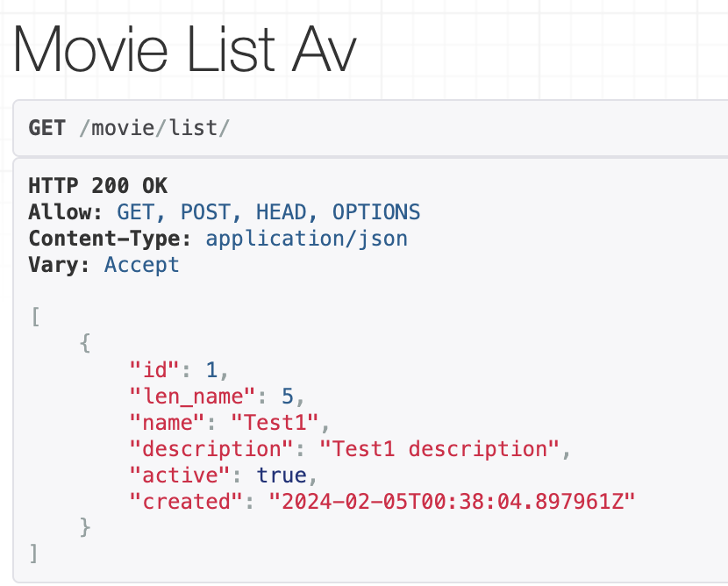This screenshot has width=728, height=586.
Task: Click the "len_name" JSON key
Action: pos(192,397)
